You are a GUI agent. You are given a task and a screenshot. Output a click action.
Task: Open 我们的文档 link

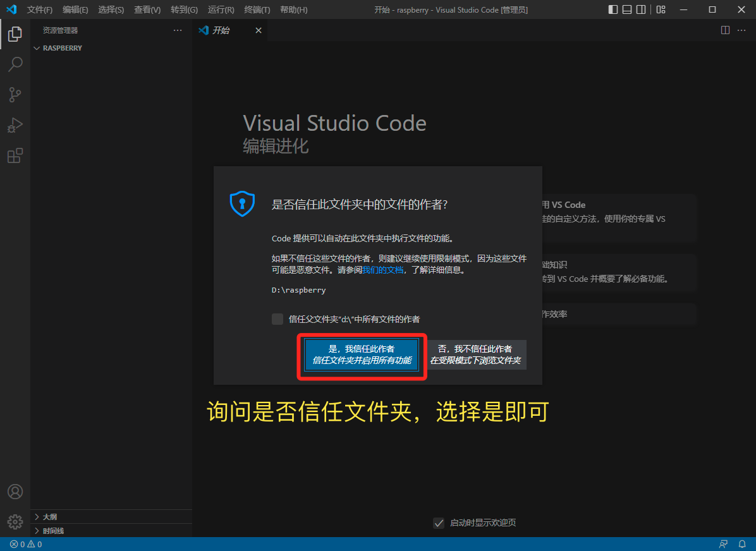click(x=383, y=270)
